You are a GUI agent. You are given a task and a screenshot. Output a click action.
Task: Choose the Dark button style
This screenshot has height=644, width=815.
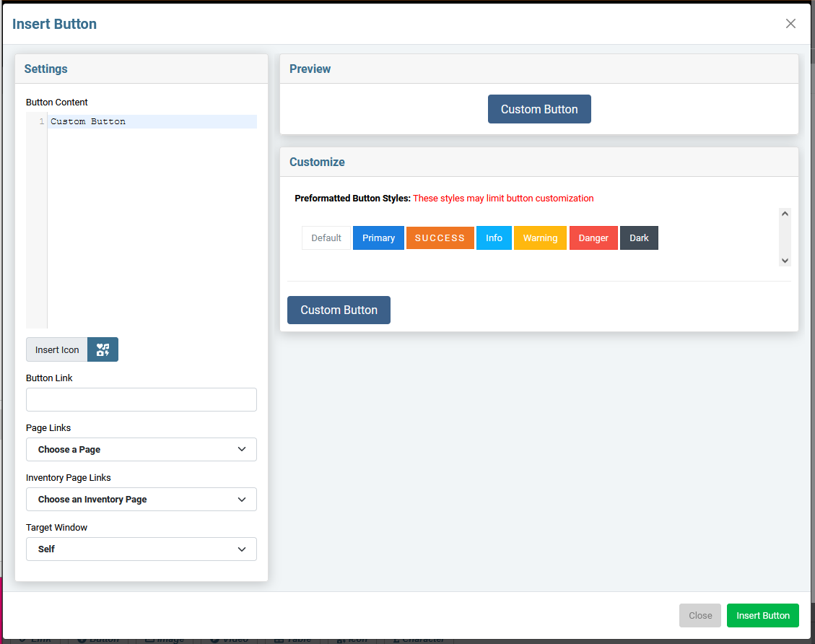[639, 238]
